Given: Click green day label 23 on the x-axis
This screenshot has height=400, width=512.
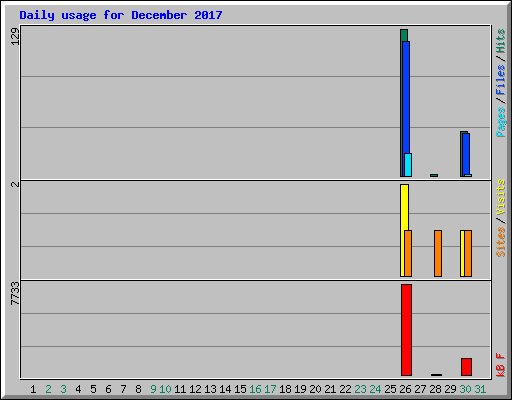Looking at the screenshot, I should pos(360,389).
